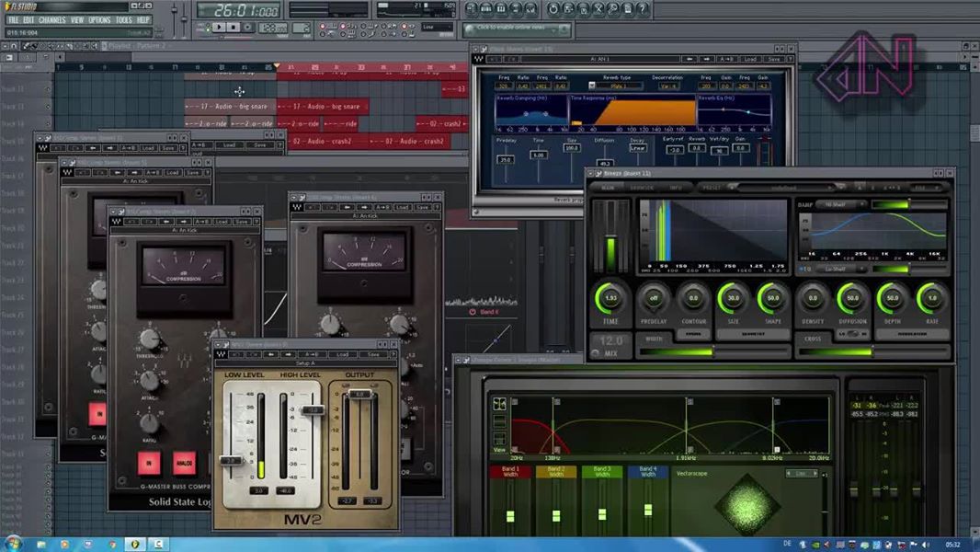Select slot B in Breeze preset bar
The image size is (980, 552).
(x=875, y=188)
